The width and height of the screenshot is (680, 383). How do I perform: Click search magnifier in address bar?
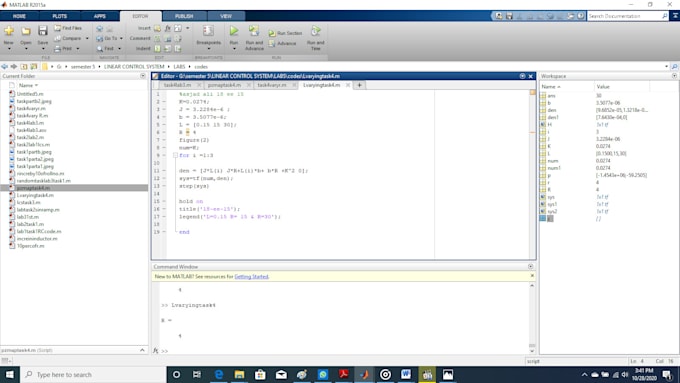click(x=674, y=66)
